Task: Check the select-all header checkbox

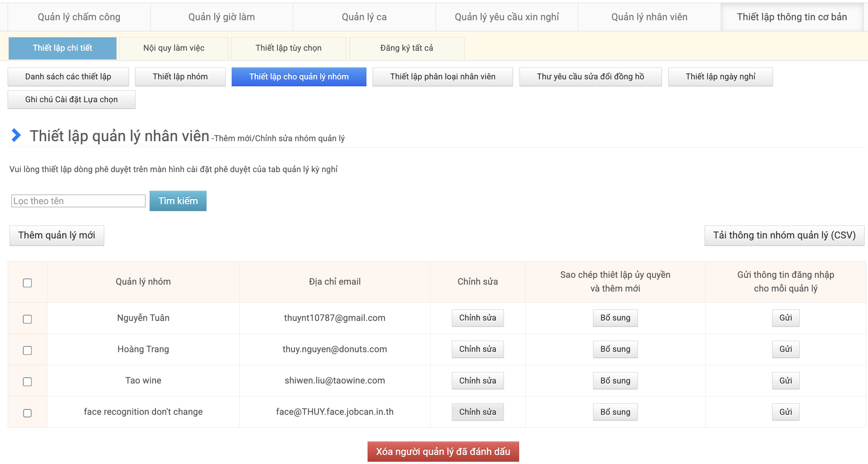Action: (x=27, y=283)
